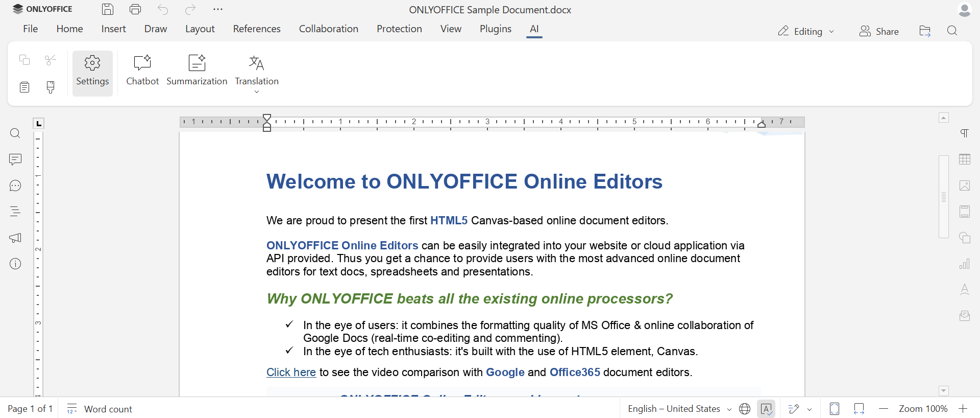Click the Share button
The image size is (980, 418).
coord(879,32)
